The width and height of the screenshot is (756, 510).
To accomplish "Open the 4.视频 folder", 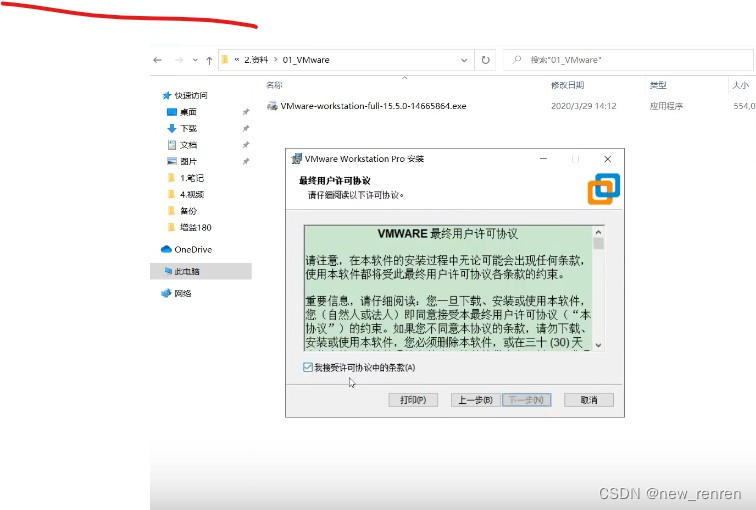I will 192,194.
